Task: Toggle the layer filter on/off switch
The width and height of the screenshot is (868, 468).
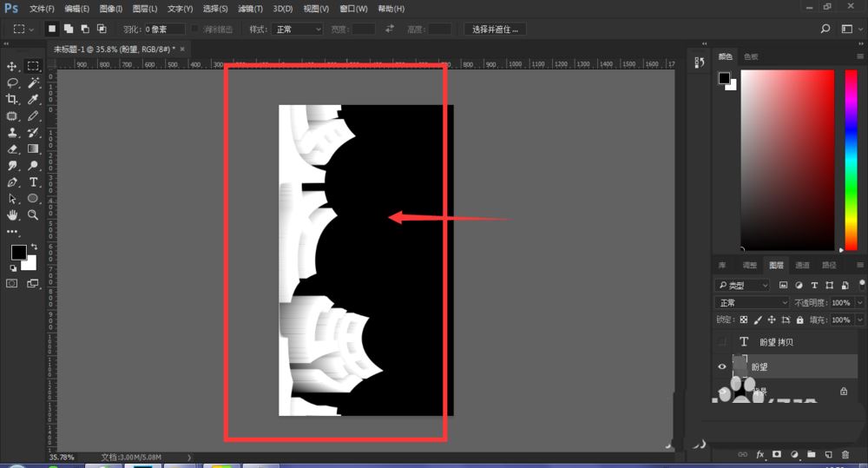Action: click(x=862, y=285)
